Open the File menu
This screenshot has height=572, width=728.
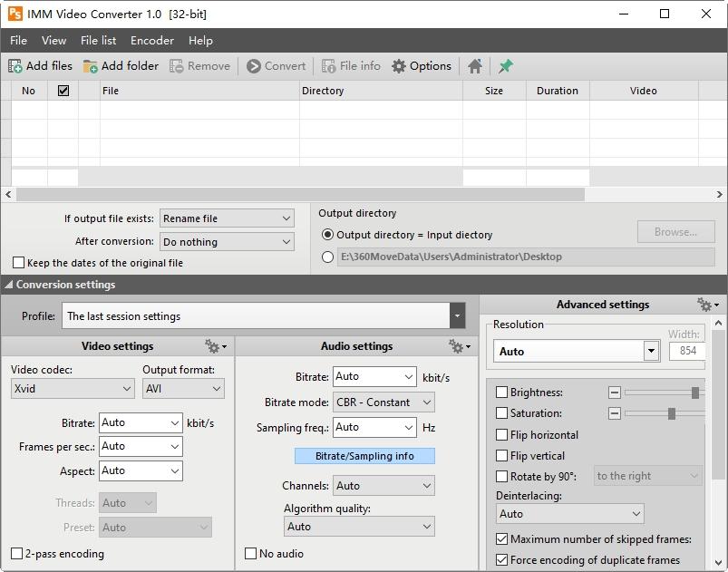click(18, 41)
